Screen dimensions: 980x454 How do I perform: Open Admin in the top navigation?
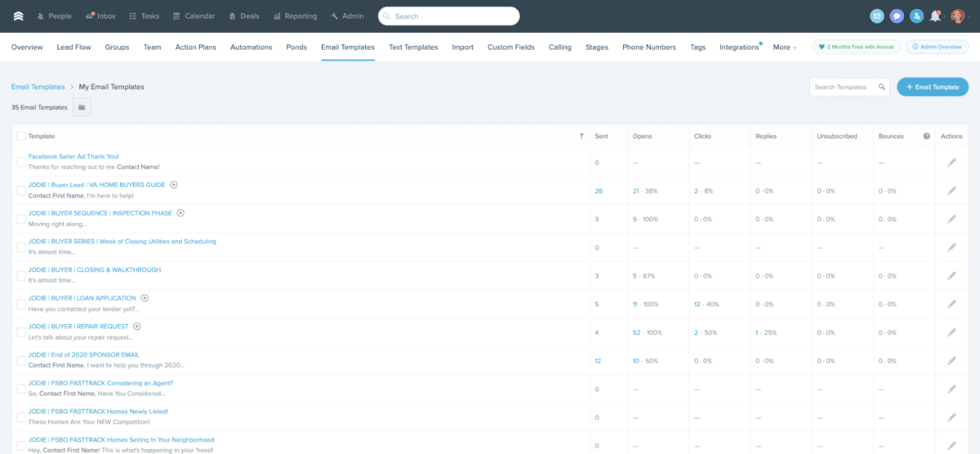(x=347, y=16)
